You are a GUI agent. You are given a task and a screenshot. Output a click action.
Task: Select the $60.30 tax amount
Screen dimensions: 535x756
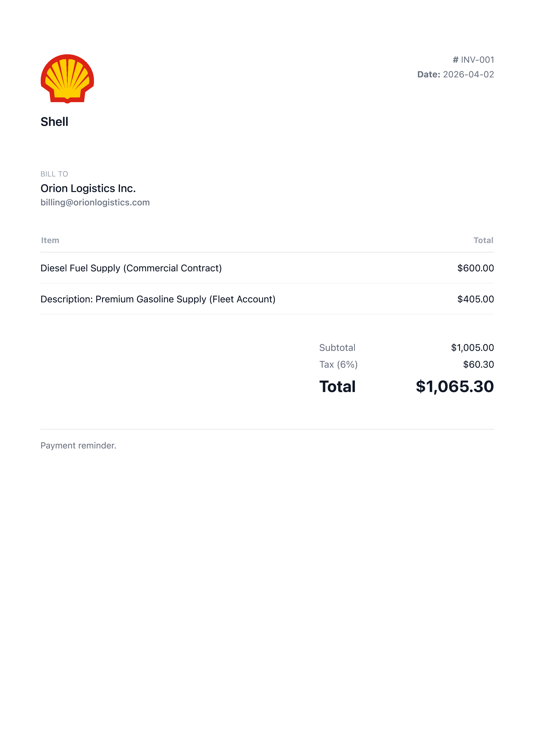click(x=478, y=365)
